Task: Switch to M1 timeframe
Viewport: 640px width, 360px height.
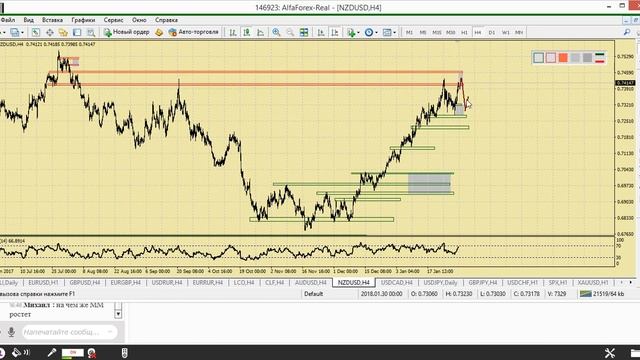Action: click(409, 32)
